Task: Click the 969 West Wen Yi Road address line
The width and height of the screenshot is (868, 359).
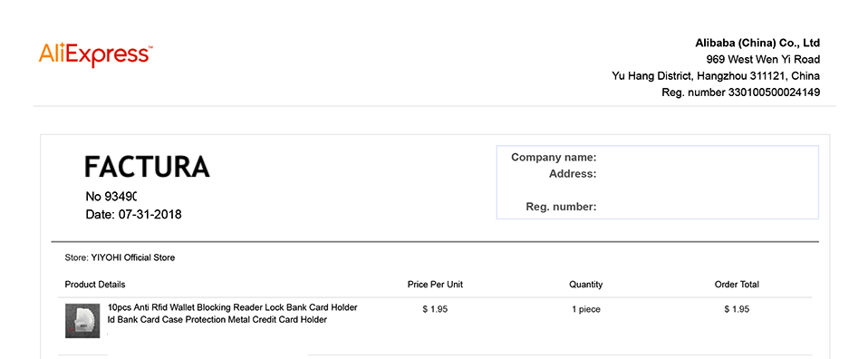Action: (x=763, y=59)
